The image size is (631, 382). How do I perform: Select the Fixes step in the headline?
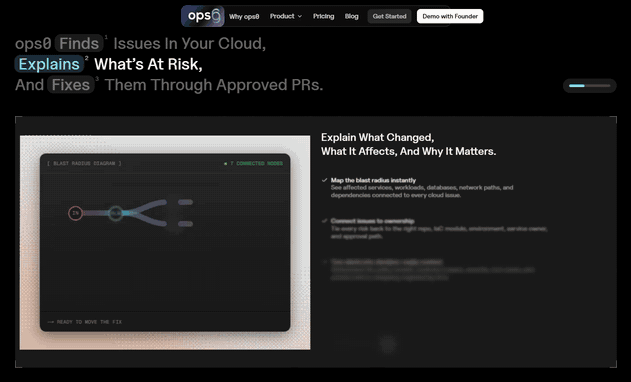click(71, 85)
